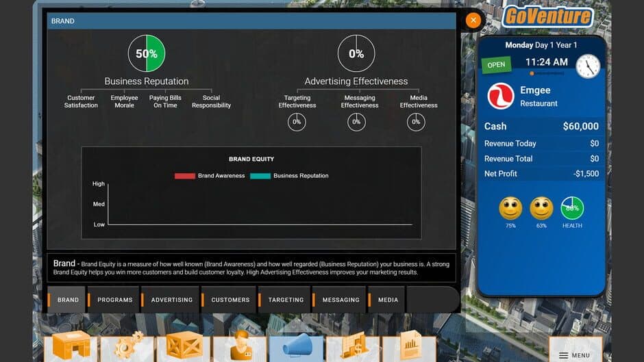Click the 11:24 AM time display
The image size is (644, 362).
click(x=547, y=62)
